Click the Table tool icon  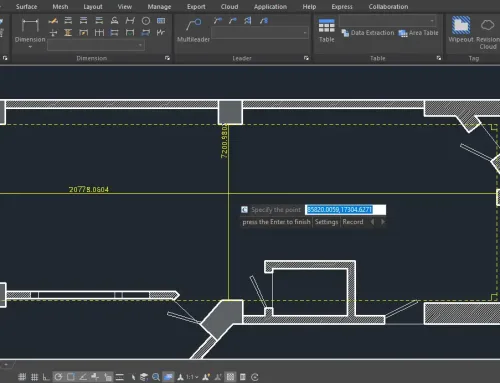pos(327,26)
